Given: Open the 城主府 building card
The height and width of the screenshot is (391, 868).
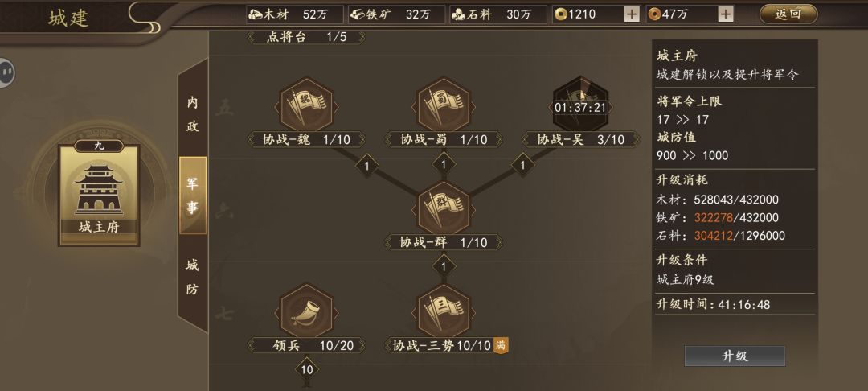Looking at the screenshot, I should point(99,193).
